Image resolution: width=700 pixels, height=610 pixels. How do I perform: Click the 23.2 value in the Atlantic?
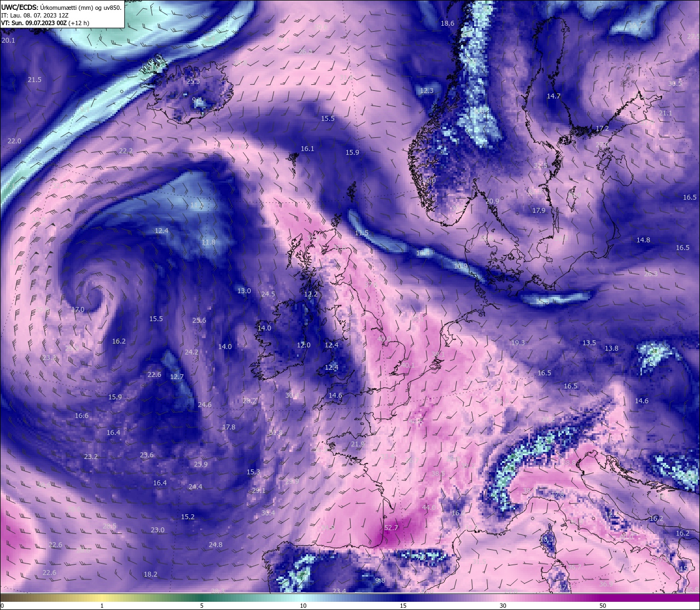(91, 457)
